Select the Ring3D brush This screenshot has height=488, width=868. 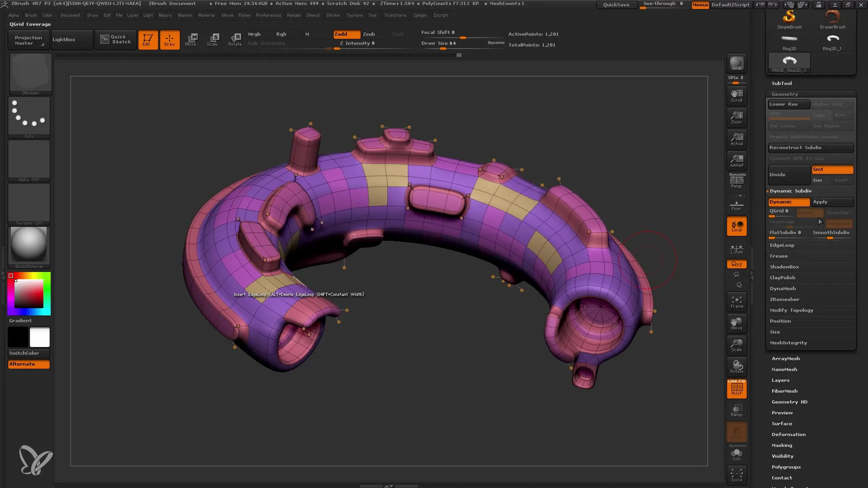790,40
